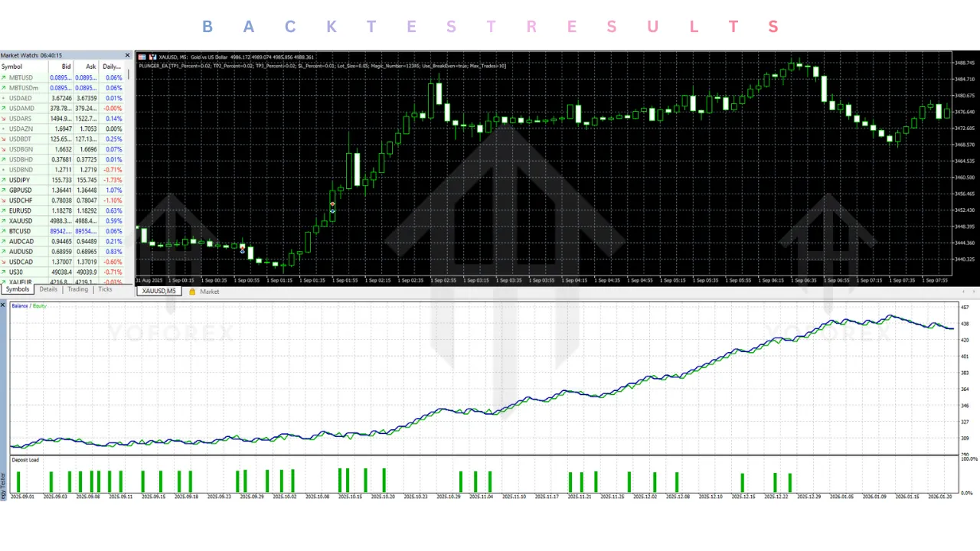Select the USDJPY symbol row
Viewport: 980px width, 551px height.
pos(63,180)
